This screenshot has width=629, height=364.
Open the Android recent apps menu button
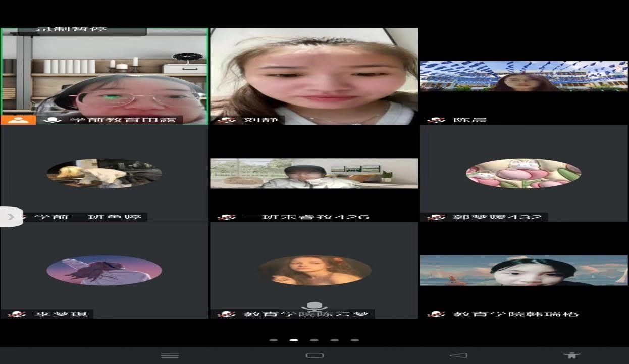[x=170, y=355]
